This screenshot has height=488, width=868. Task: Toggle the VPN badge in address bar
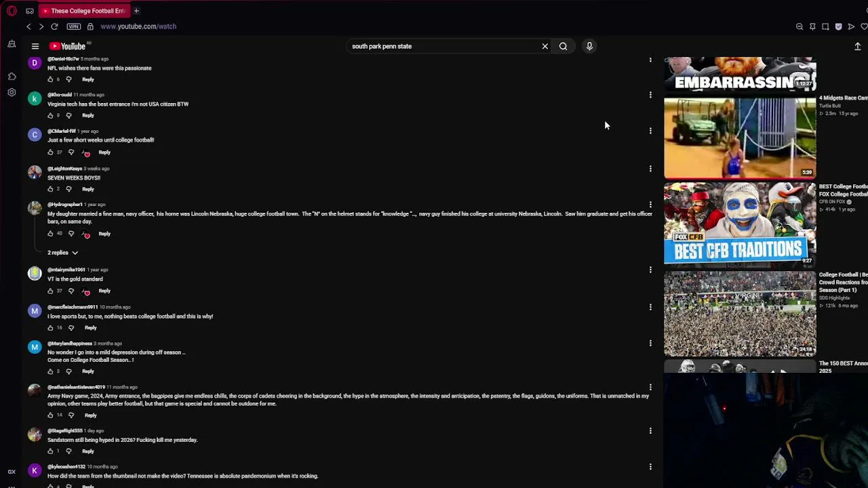pyautogui.click(x=74, y=26)
